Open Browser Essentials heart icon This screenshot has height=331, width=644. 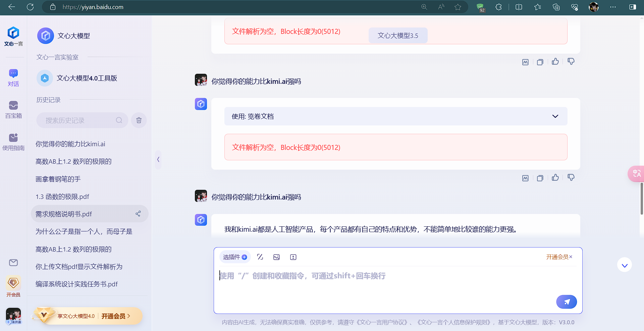575,7
